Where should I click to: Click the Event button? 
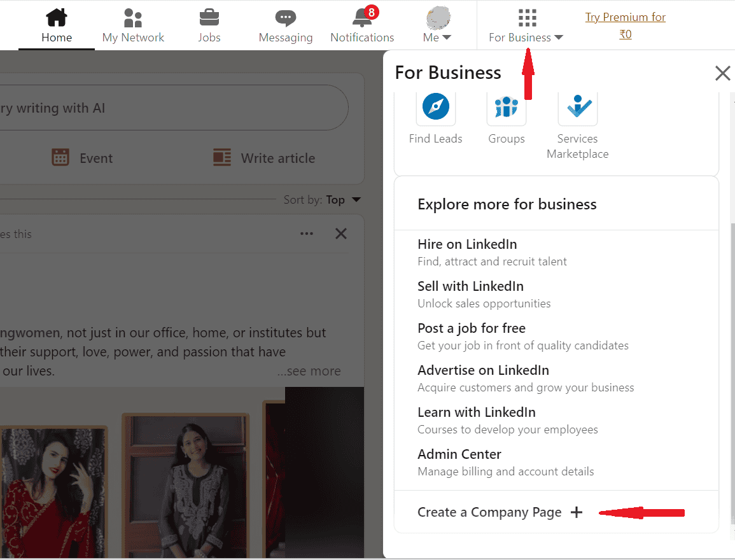coord(82,158)
